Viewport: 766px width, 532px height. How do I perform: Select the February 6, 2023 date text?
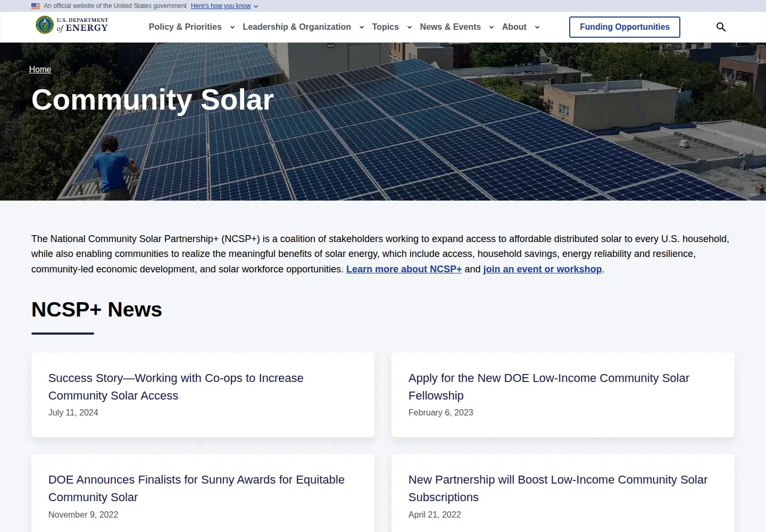click(x=441, y=413)
